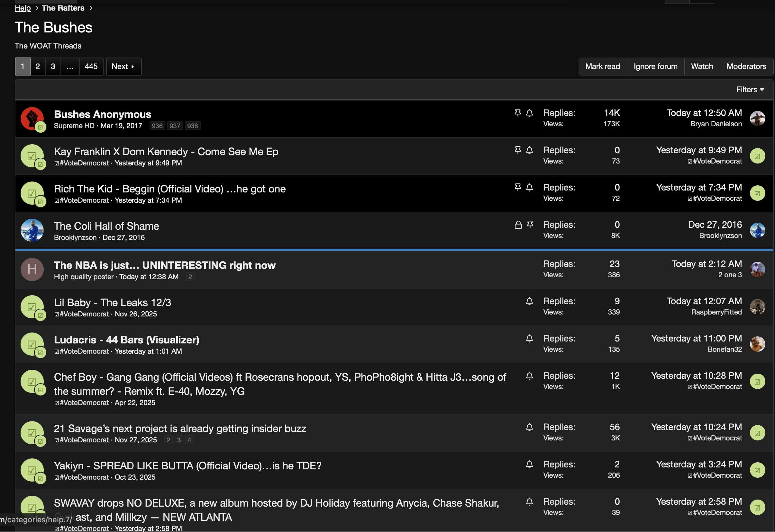Click the 'H' avatar of High quality poster
The width and height of the screenshot is (775, 532).
point(32,269)
